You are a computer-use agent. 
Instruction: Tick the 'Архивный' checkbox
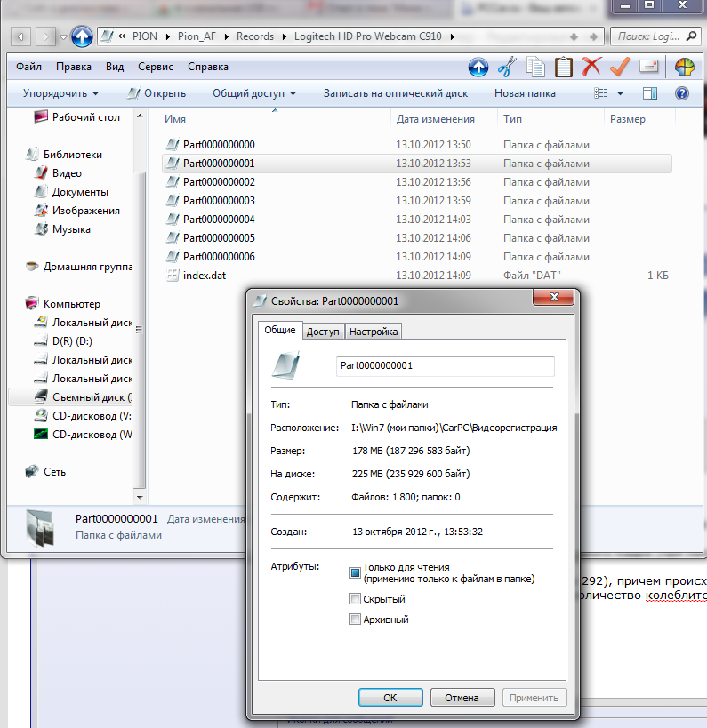pyautogui.click(x=355, y=620)
